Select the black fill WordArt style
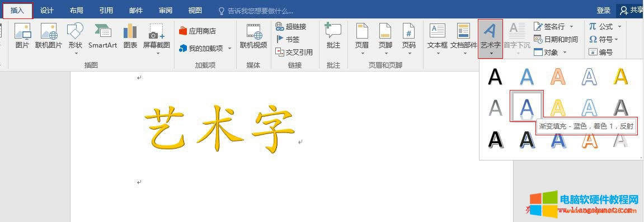The height and width of the screenshot is (222, 644). pyautogui.click(x=495, y=77)
